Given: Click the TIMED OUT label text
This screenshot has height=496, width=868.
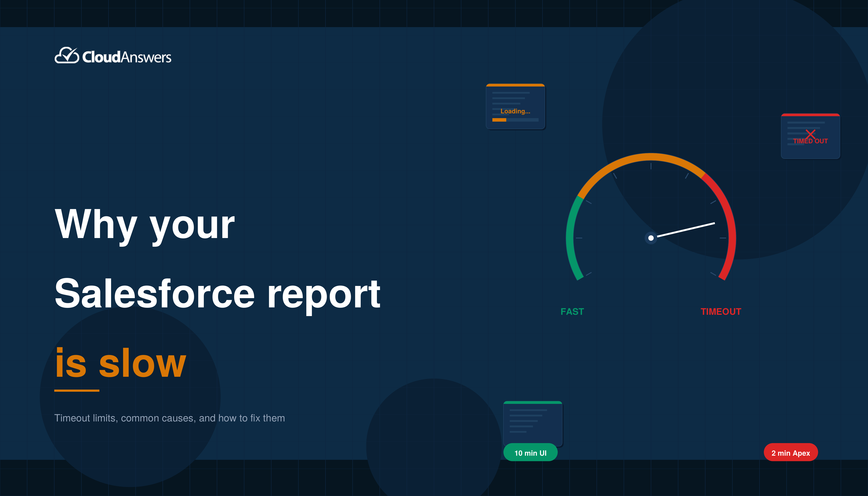Looking at the screenshot, I should pos(810,141).
